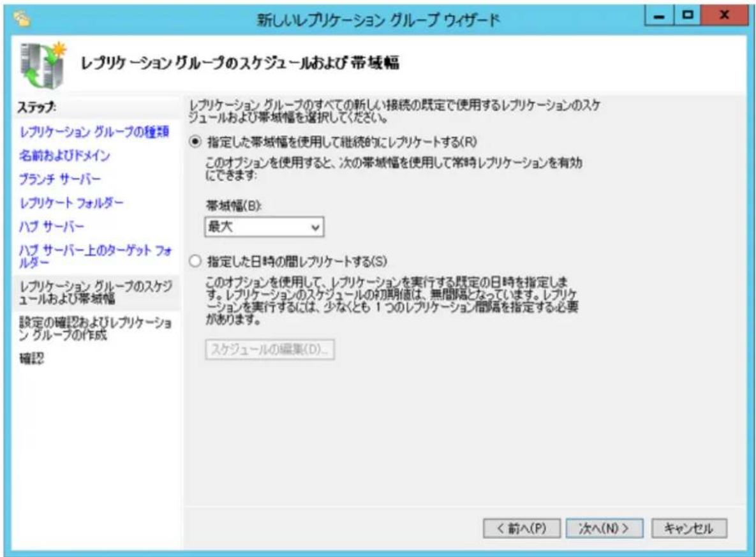Go to レプリケーション グループの種類 step
The width and height of the screenshot is (756, 557).
tap(94, 131)
